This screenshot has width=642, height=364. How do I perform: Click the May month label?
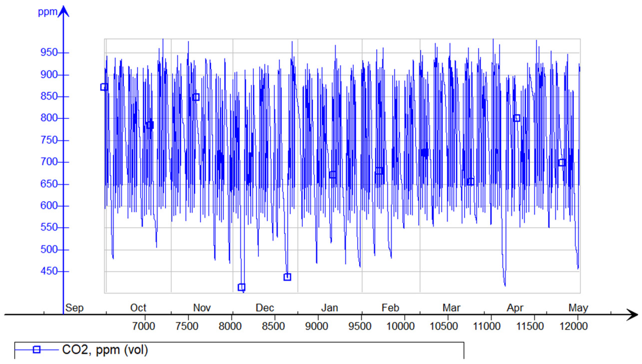(578, 308)
